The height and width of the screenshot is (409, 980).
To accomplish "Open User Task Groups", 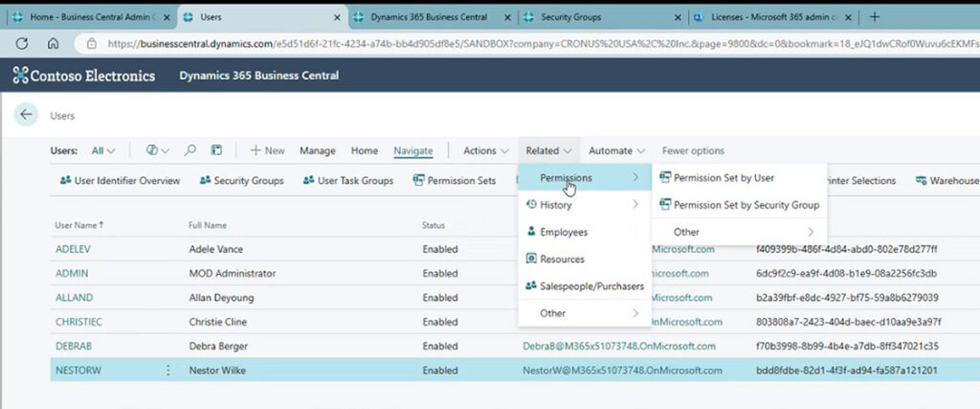I will pyautogui.click(x=348, y=181).
